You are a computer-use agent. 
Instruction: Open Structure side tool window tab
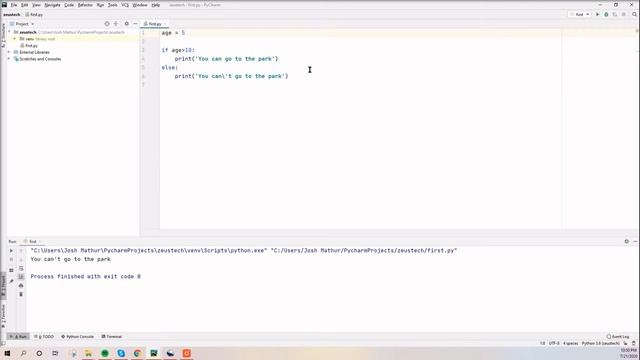click(x=3, y=35)
